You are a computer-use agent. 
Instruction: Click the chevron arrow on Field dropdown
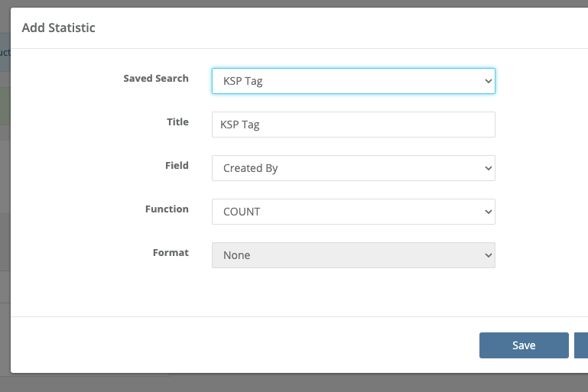488,168
